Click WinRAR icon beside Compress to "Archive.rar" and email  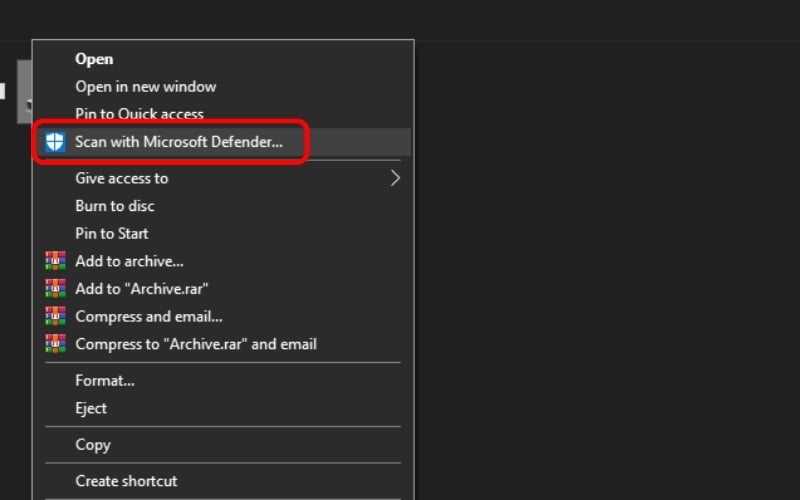[55, 343]
